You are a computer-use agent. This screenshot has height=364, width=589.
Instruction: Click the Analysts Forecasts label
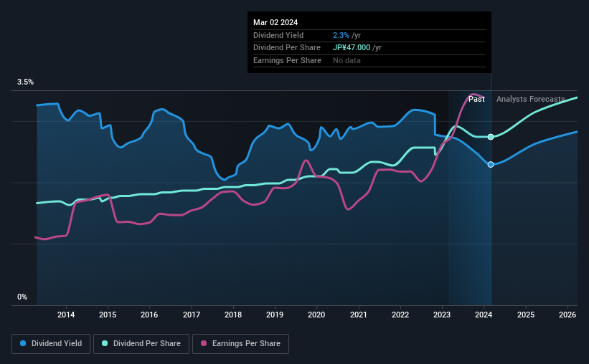[x=530, y=99]
